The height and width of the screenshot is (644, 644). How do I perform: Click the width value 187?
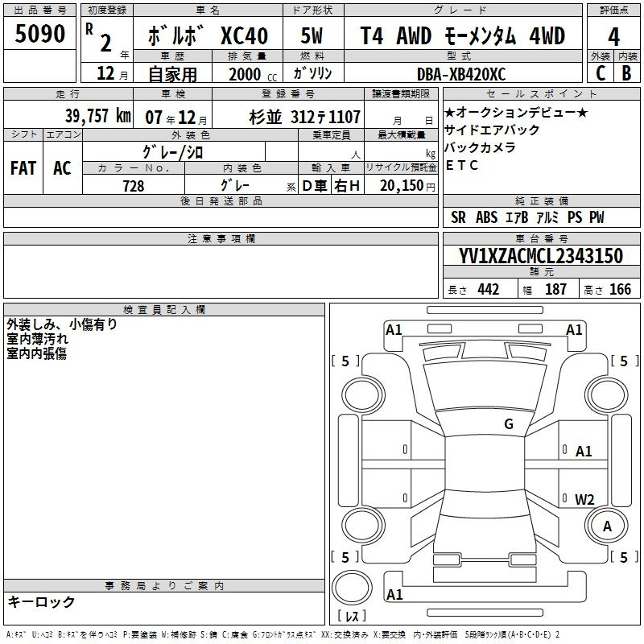click(555, 290)
